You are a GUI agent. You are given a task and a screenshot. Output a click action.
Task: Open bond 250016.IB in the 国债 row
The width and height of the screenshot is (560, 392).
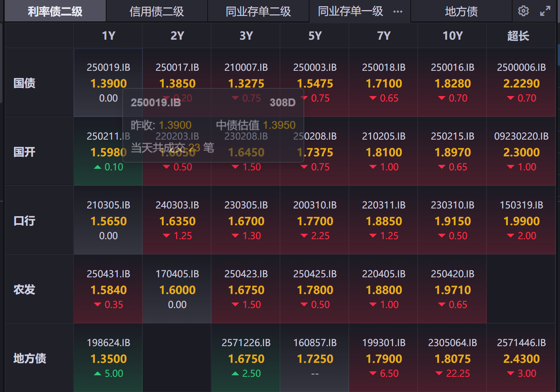point(452,82)
